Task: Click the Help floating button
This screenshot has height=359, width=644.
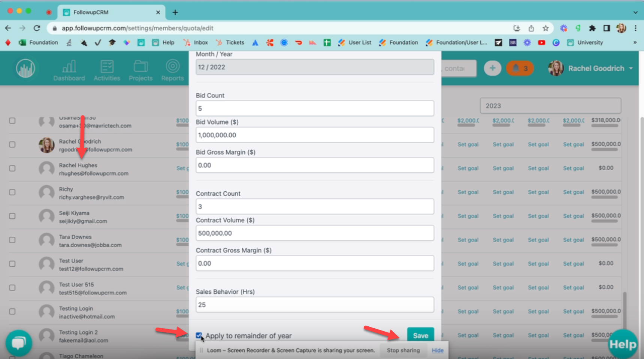Action: click(x=622, y=342)
